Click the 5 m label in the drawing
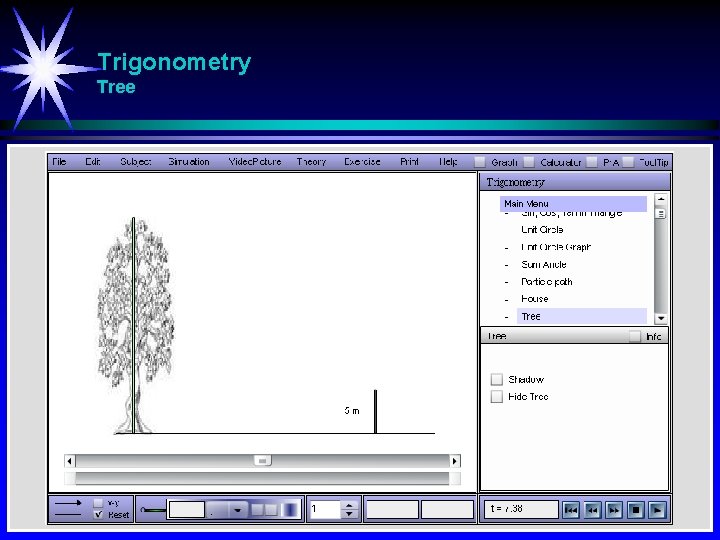720x540 pixels. (352, 411)
